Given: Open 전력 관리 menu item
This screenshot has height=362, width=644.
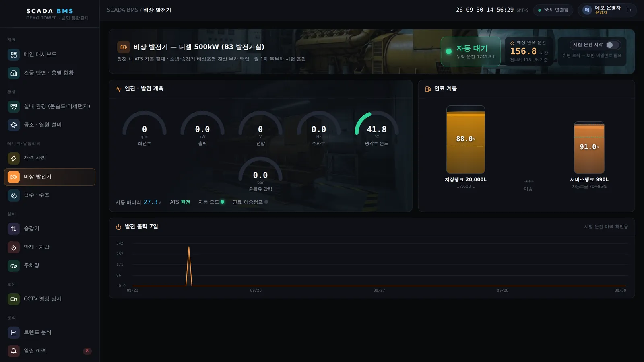Looking at the screenshot, I should tap(50, 158).
